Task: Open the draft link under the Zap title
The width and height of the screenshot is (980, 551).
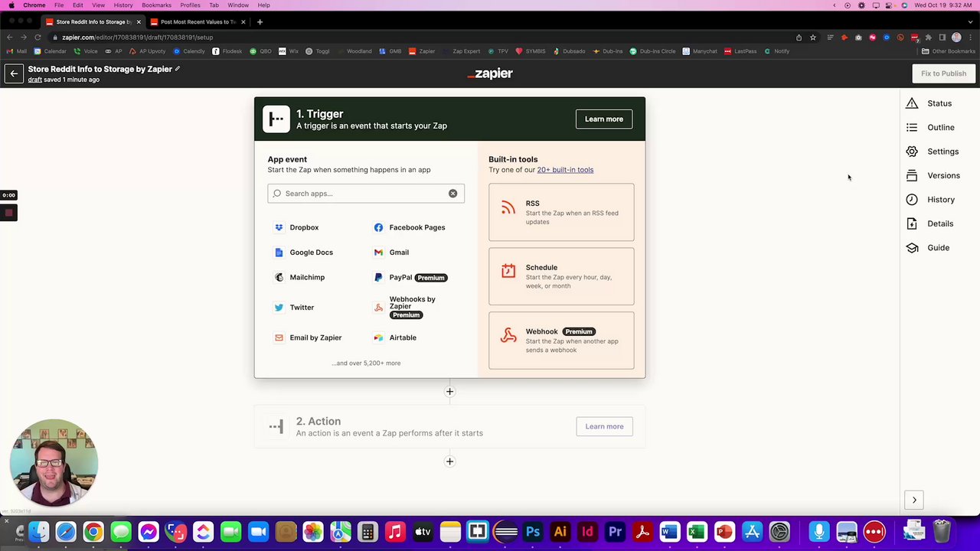Action: [35, 80]
